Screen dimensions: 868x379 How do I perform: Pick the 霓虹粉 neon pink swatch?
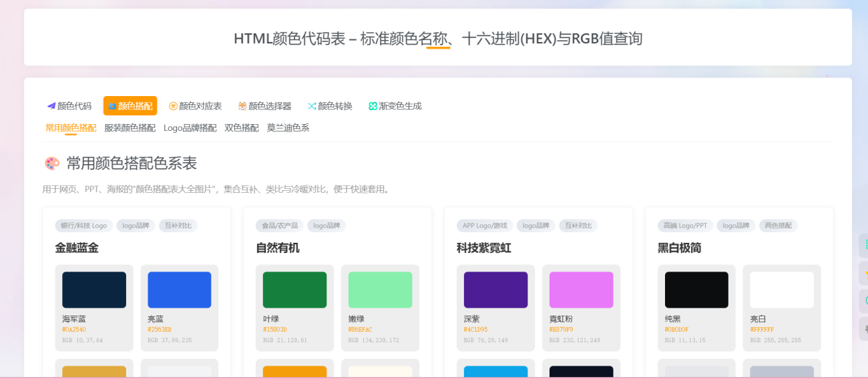581,290
